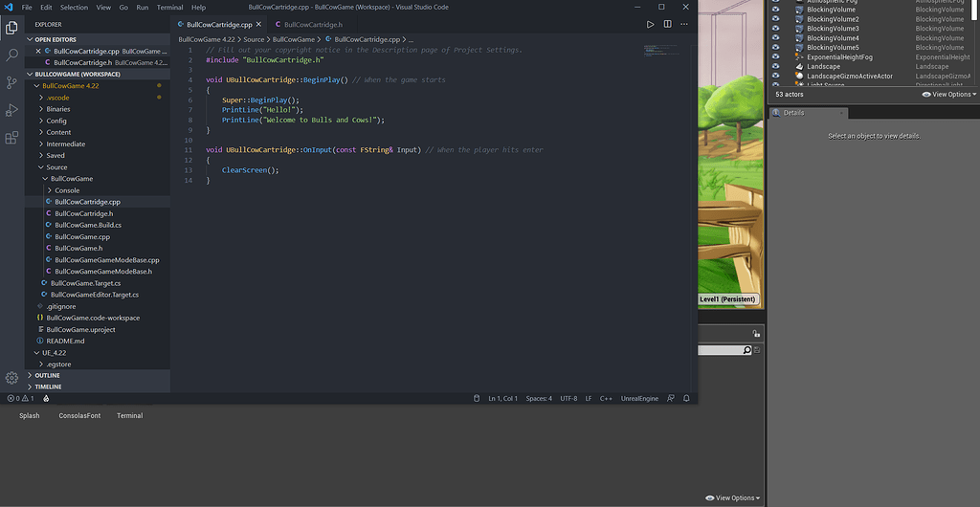Change file encoding UTF-8

tap(568, 398)
